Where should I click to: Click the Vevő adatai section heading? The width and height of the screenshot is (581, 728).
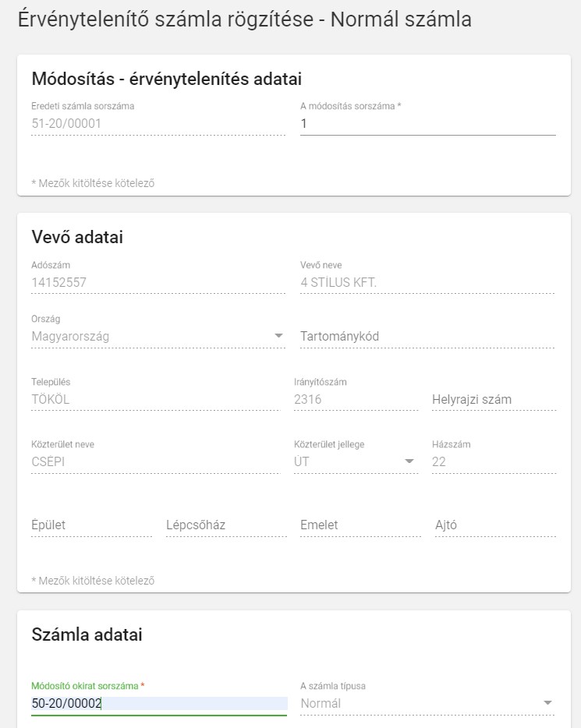point(77,237)
